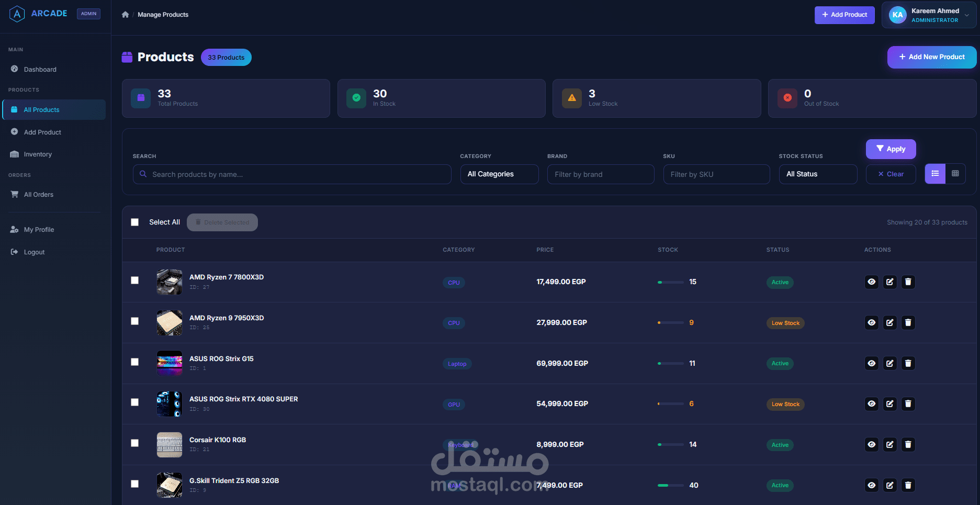View details of G.Skill Trident Z5 RGB 32GB
This screenshot has width=980, height=505.
(871, 486)
